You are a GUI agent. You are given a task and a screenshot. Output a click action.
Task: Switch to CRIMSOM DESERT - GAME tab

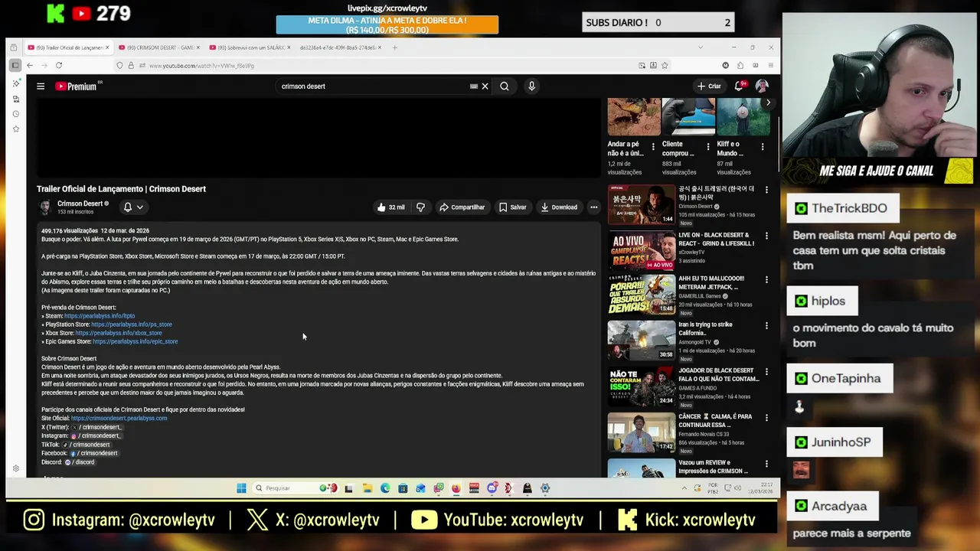[x=158, y=47]
